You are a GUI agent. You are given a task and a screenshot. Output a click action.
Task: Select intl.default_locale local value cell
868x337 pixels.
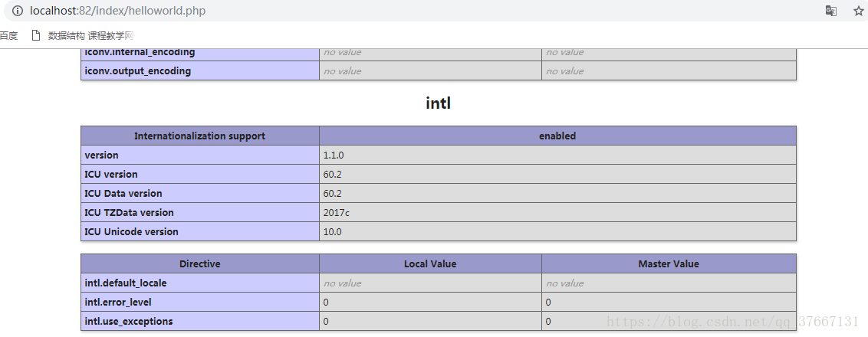click(430, 283)
